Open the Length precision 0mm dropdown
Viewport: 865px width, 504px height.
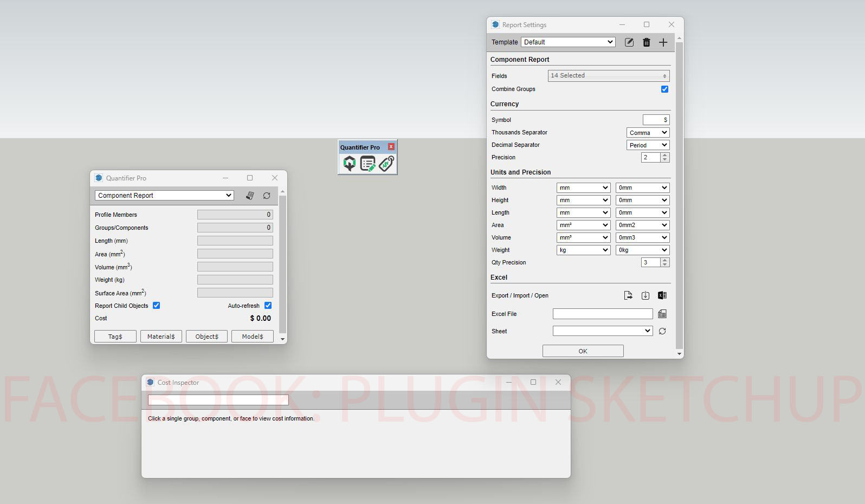[x=643, y=212]
